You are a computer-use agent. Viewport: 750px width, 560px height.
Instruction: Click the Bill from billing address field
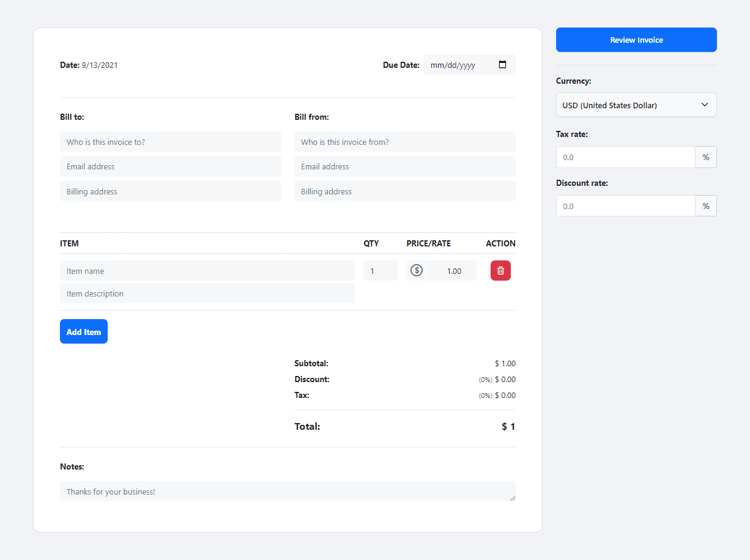(404, 191)
